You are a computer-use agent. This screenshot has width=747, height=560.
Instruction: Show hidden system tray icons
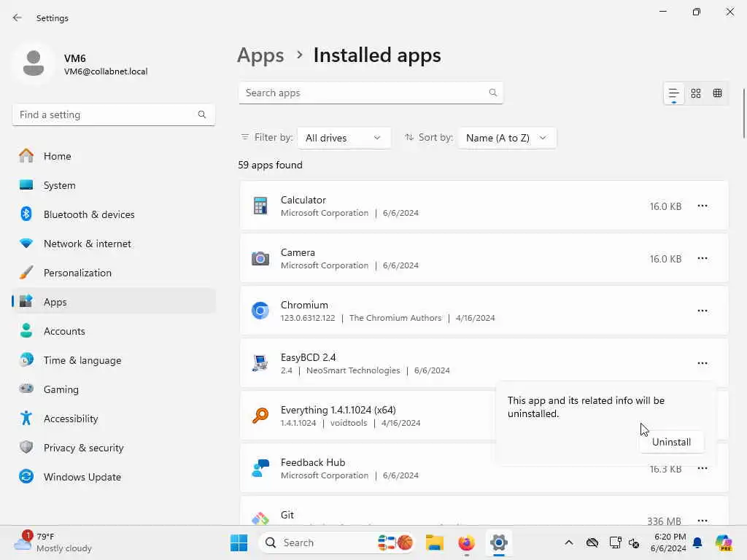pos(569,542)
